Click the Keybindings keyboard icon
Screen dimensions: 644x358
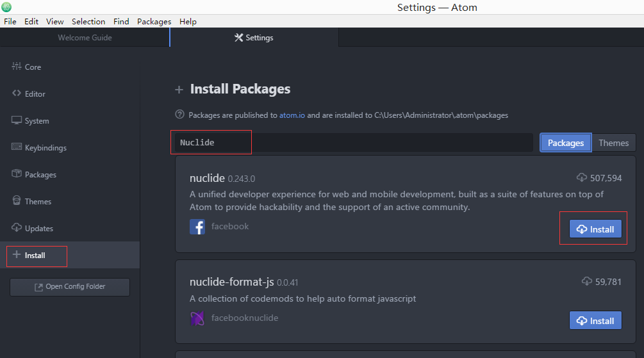[17, 147]
